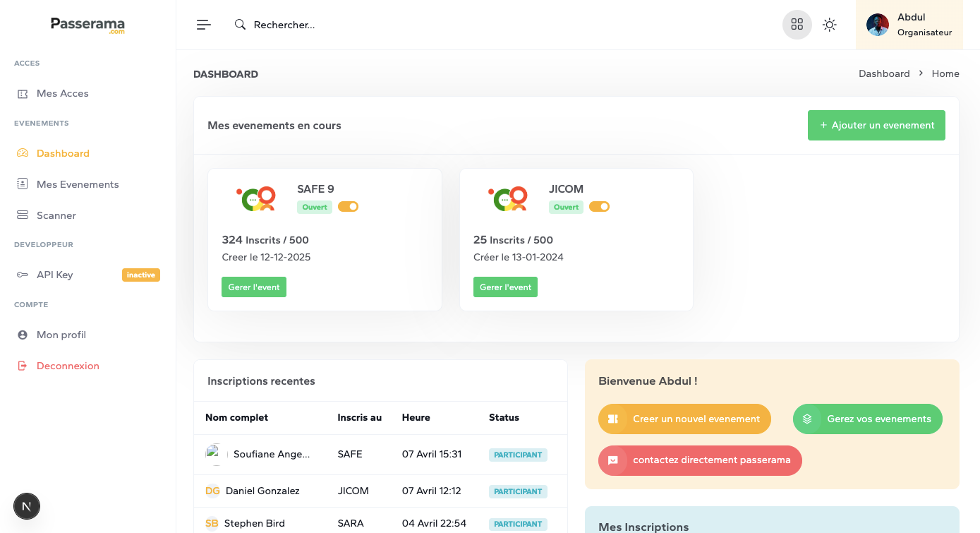Click the Dashboard gauge icon
This screenshot has height=533, width=980.
click(x=23, y=153)
